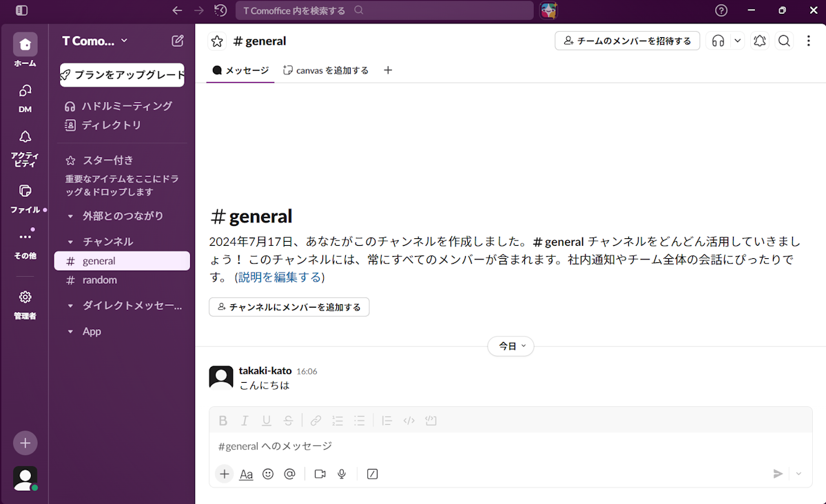Open the More (その他) menu in left rail
The image size is (826, 504).
pyautogui.click(x=25, y=243)
